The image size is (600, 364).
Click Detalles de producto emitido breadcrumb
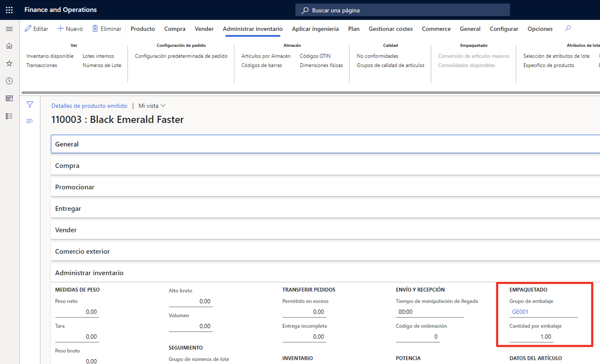tap(89, 105)
